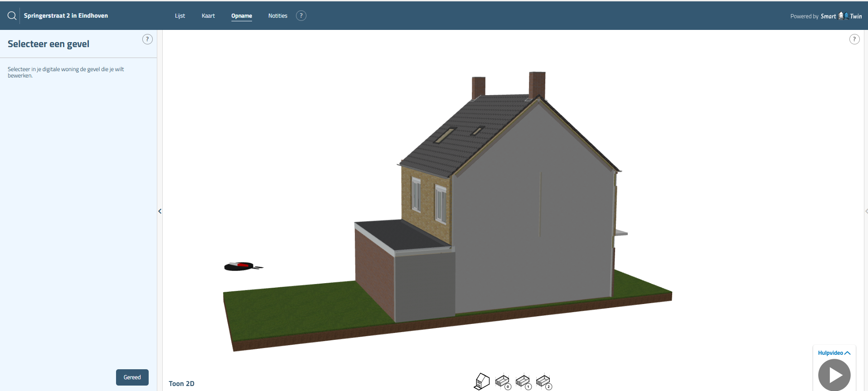This screenshot has height=391, width=868.
Task: Click the compass orientation indicator
Action: [x=242, y=266]
